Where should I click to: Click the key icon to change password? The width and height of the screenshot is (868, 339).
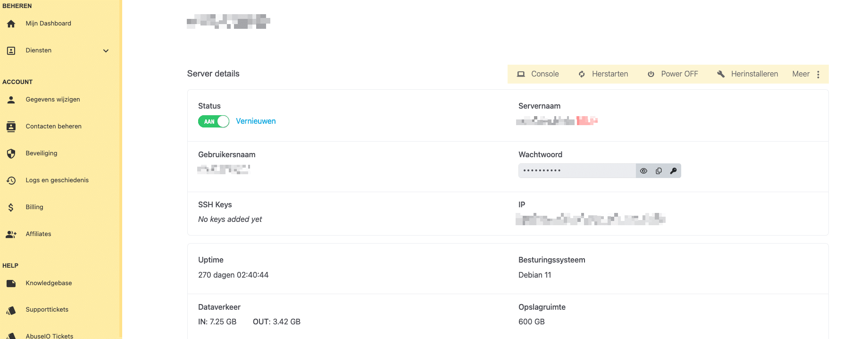pyautogui.click(x=673, y=171)
